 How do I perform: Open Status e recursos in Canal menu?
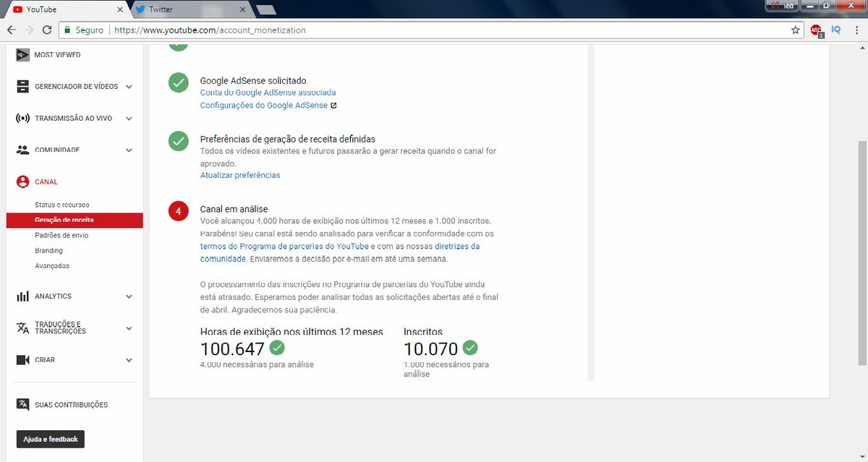(x=62, y=205)
